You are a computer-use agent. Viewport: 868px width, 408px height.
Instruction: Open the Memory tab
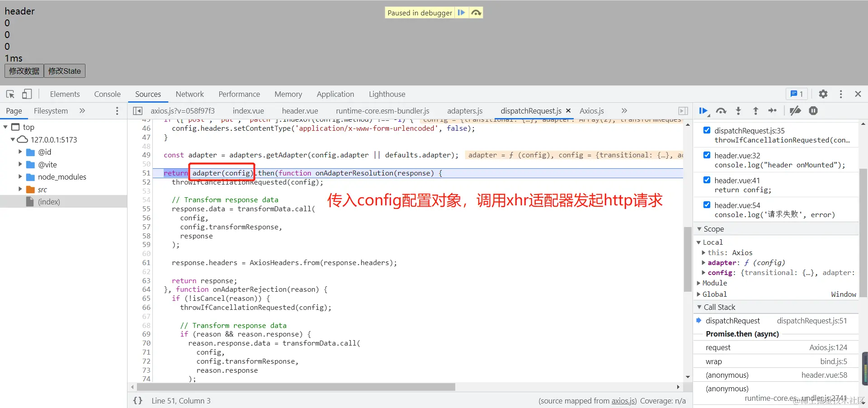click(288, 94)
